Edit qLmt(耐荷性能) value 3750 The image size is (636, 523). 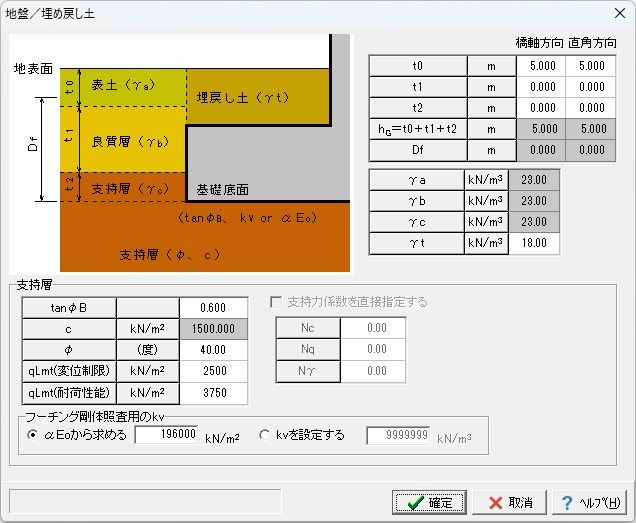click(x=213, y=393)
